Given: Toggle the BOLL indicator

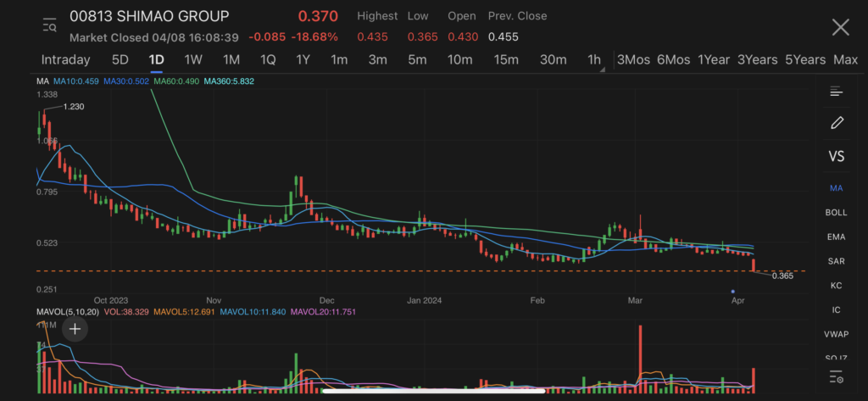Looking at the screenshot, I should click(x=836, y=213).
